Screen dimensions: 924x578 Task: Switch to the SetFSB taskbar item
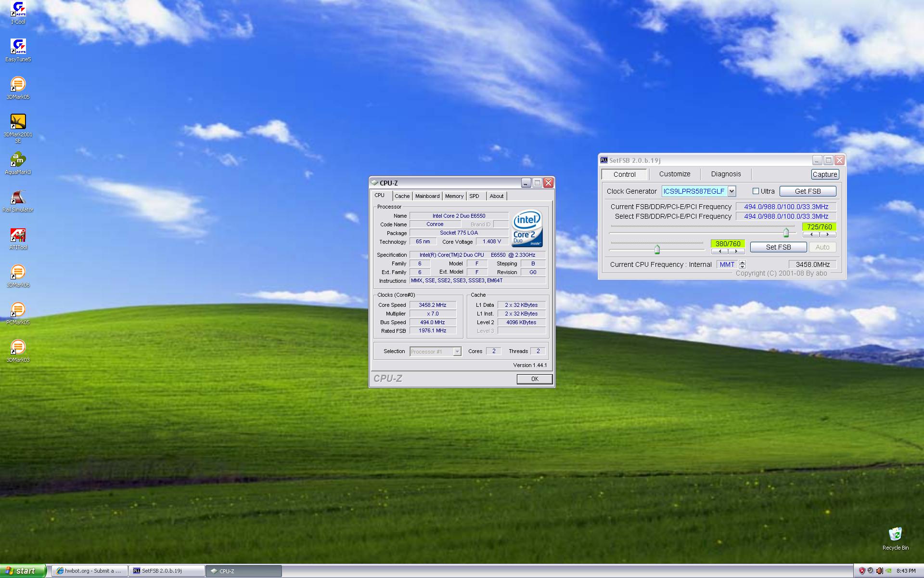click(x=167, y=571)
